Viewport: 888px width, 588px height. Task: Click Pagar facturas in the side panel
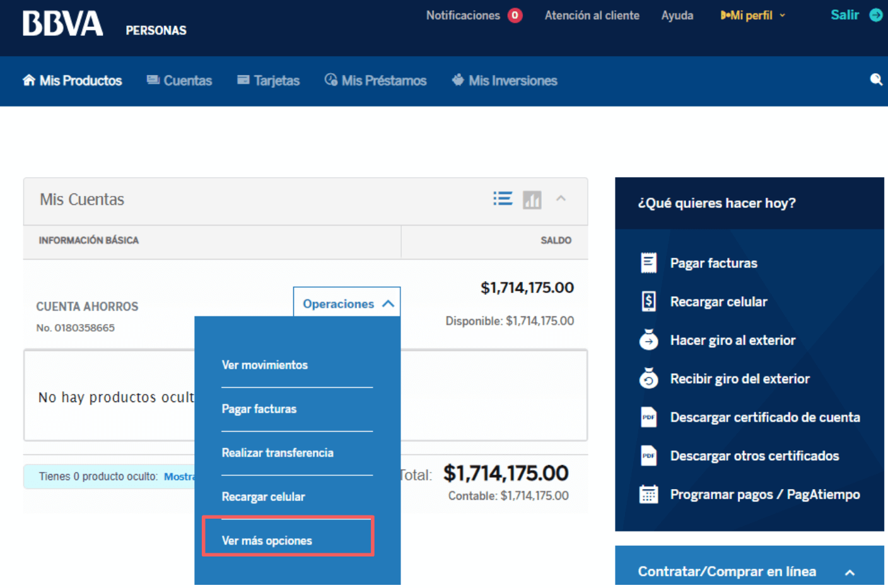coord(714,263)
